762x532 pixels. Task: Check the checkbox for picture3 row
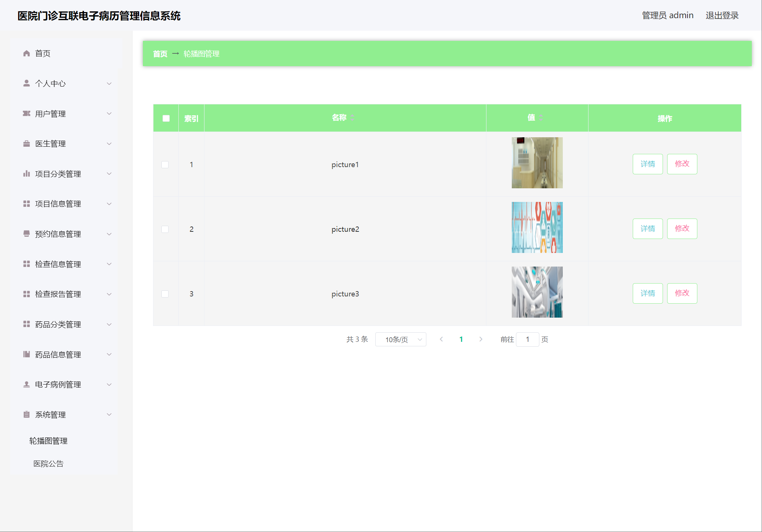(x=165, y=294)
